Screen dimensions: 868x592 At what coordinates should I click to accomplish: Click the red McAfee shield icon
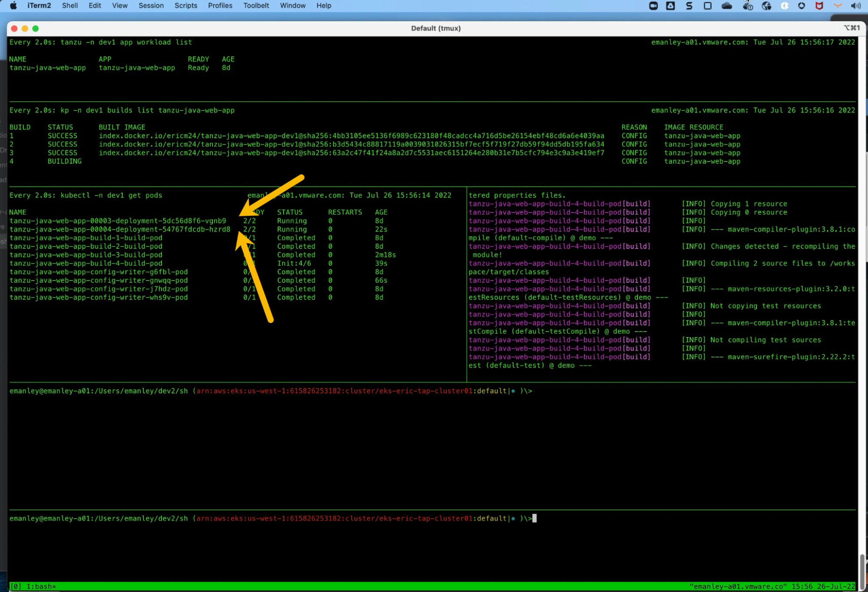819,6
